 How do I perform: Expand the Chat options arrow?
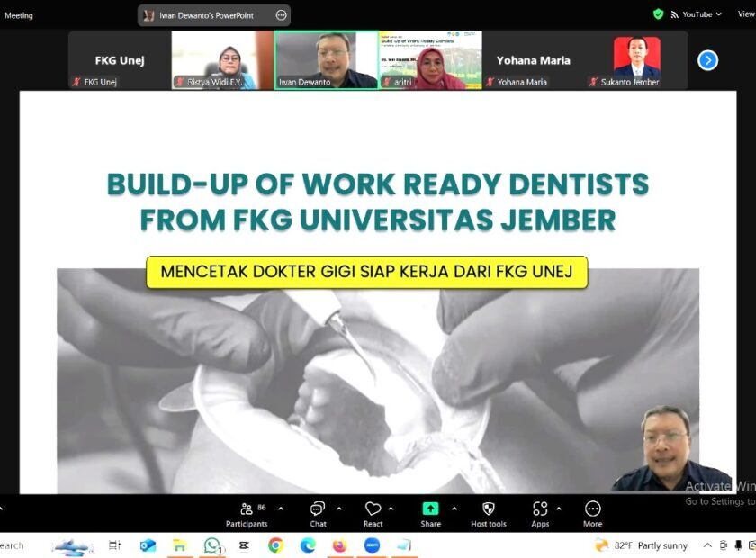click(x=339, y=508)
